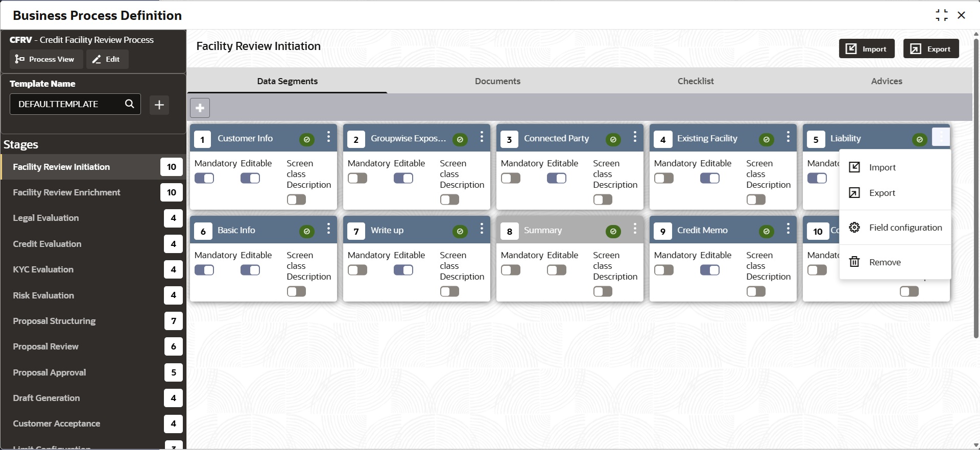Viewport: 980px width, 450px height.
Task: Select Export from the Liability context menu
Action: [x=882, y=193]
